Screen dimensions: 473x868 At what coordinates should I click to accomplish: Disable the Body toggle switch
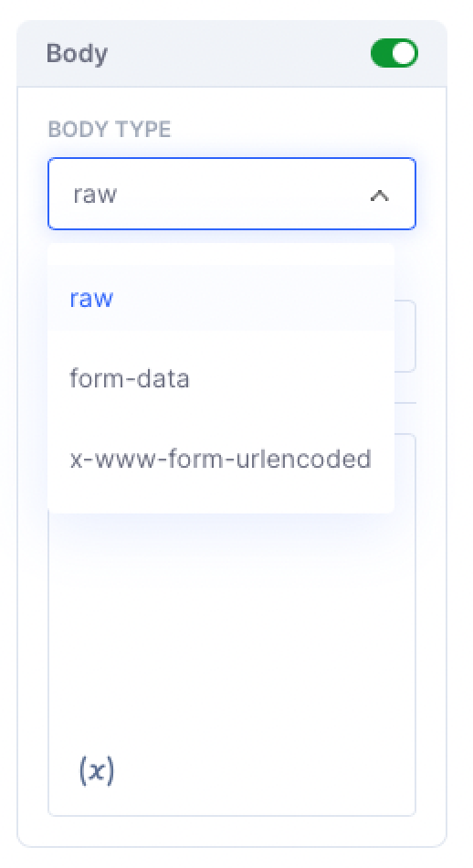(x=394, y=53)
